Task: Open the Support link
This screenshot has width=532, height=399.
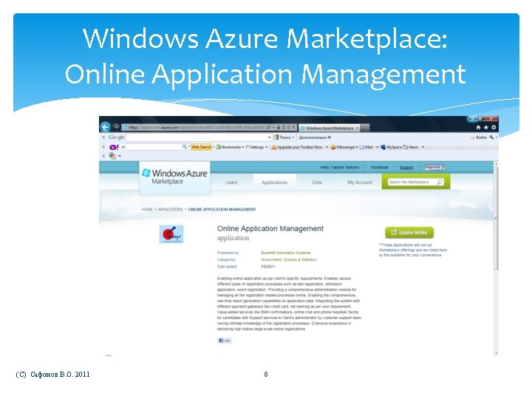Action: pyautogui.click(x=406, y=167)
